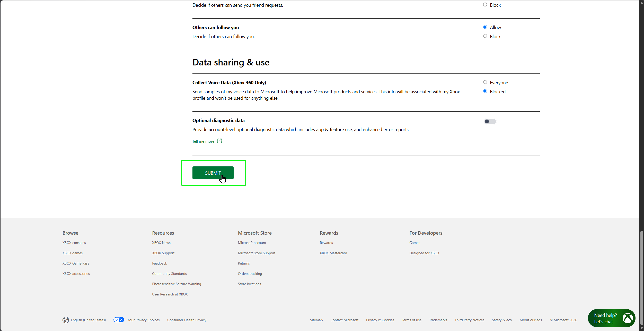Click the scrollbar down arrow
Screen dimensions: 644x331
642,328
